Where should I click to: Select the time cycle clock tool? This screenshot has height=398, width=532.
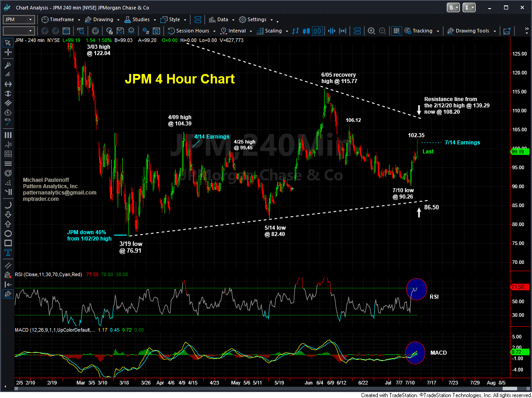8,112
